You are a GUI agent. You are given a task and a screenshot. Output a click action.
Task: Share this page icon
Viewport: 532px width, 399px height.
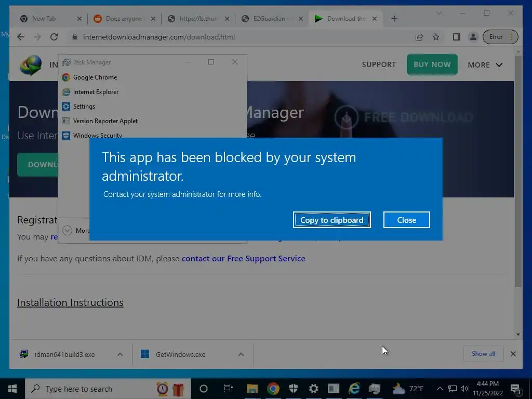point(419,37)
